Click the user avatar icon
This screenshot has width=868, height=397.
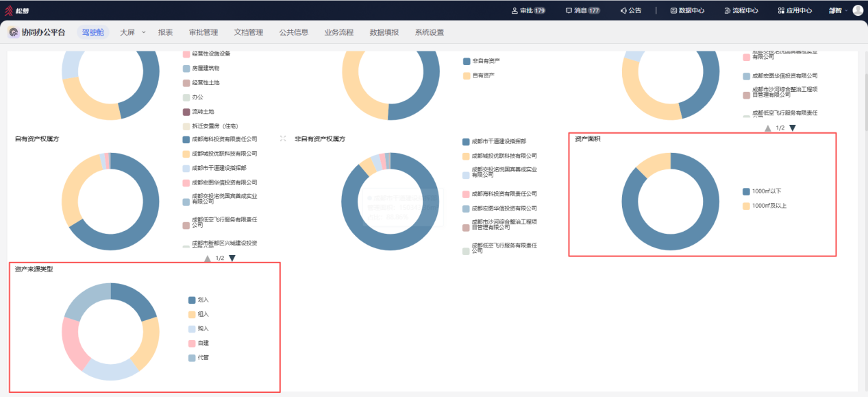pos(858,10)
